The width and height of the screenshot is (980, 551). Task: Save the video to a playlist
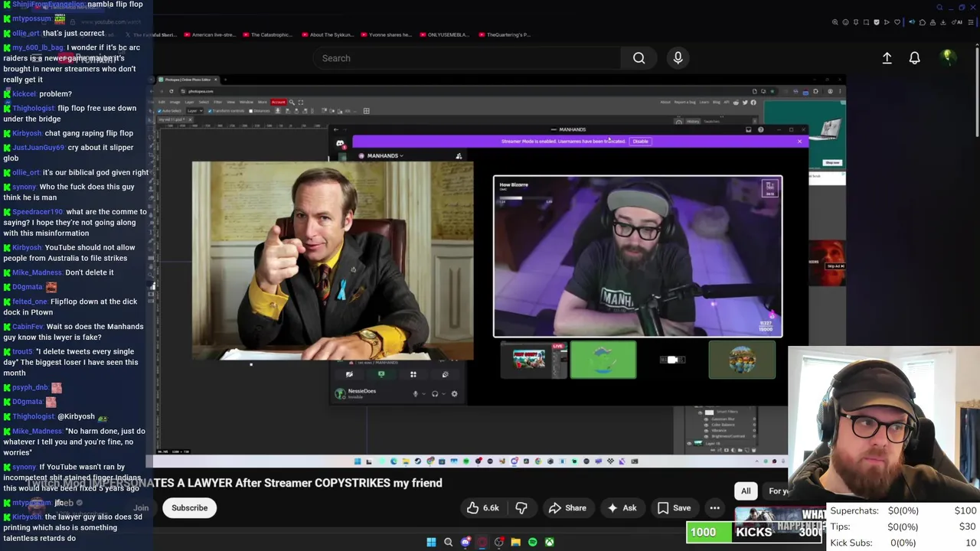674,508
